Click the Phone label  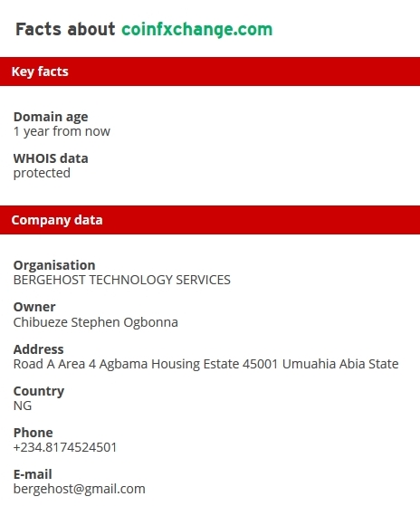tap(33, 433)
